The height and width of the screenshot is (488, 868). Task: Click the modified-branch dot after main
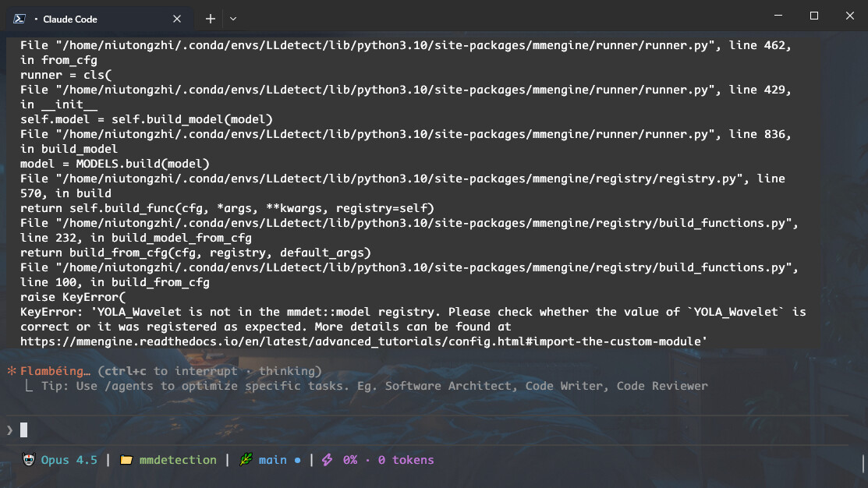click(x=297, y=461)
